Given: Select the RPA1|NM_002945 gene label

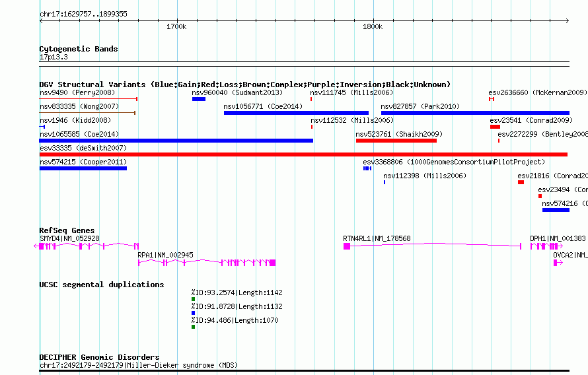Looking at the screenshot, I should pyautogui.click(x=165, y=255).
